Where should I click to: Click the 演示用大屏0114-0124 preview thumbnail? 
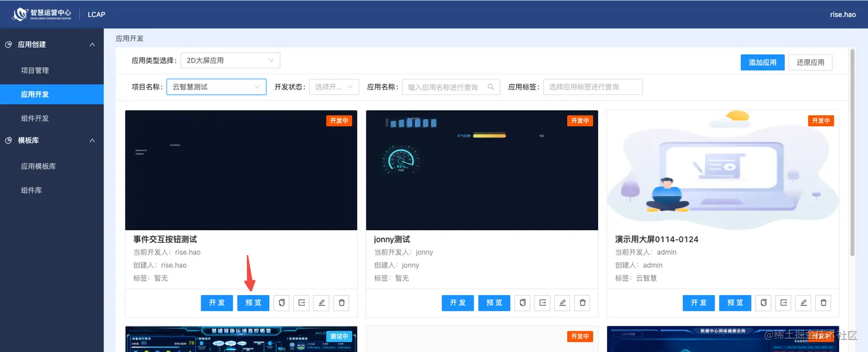point(723,171)
